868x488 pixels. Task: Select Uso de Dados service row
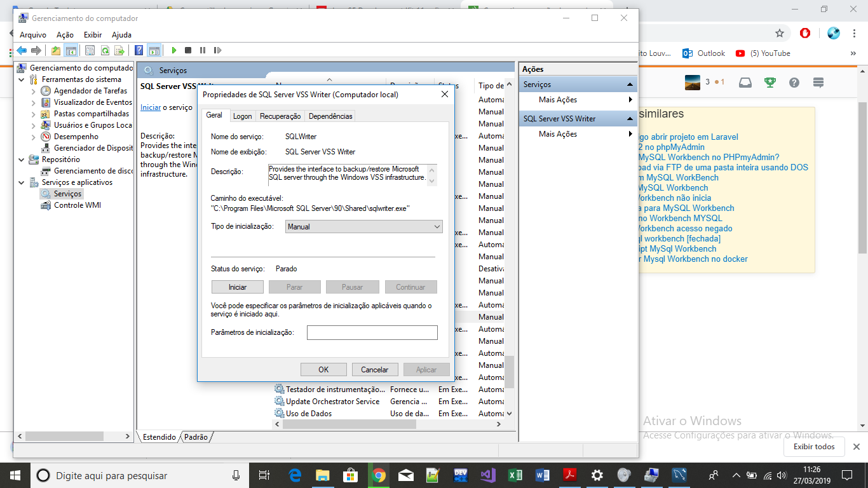(390, 414)
